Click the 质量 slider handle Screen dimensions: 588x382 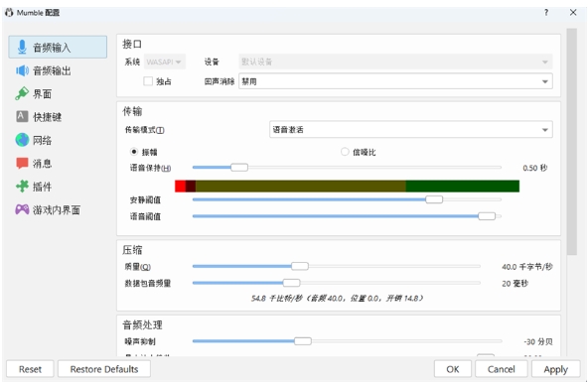click(300, 266)
